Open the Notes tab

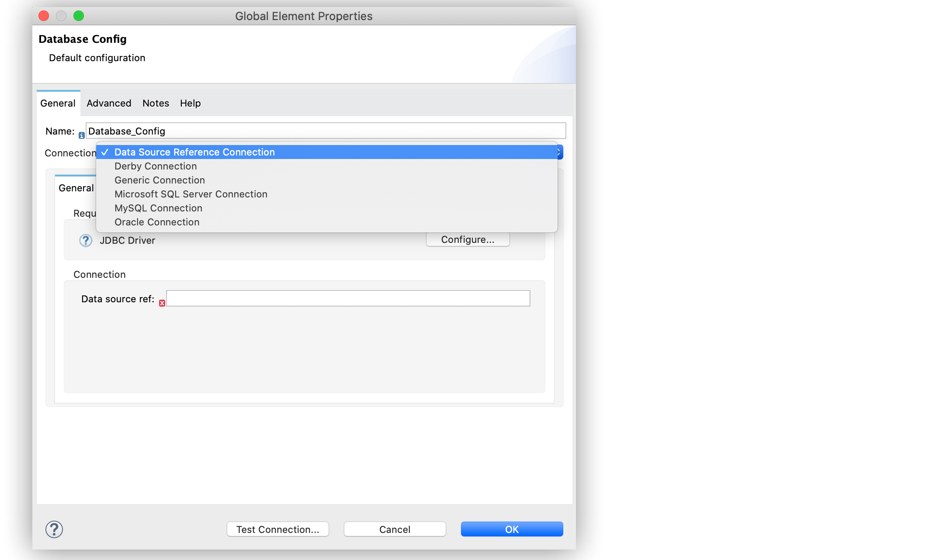coord(156,103)
